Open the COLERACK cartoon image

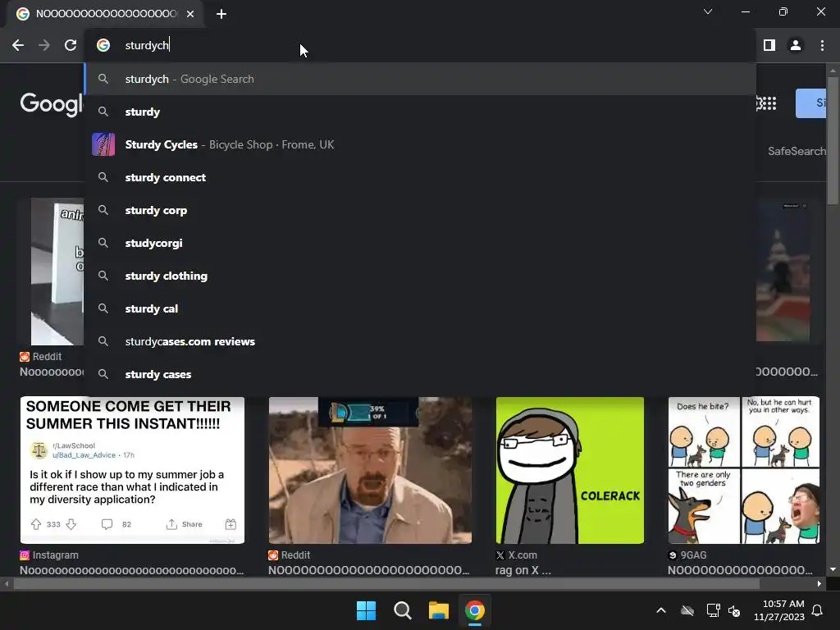click(x=570, y=470)
